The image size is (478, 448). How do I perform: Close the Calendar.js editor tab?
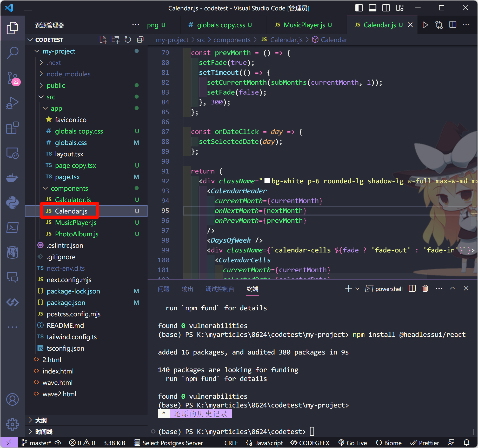[x=410, y=25]
